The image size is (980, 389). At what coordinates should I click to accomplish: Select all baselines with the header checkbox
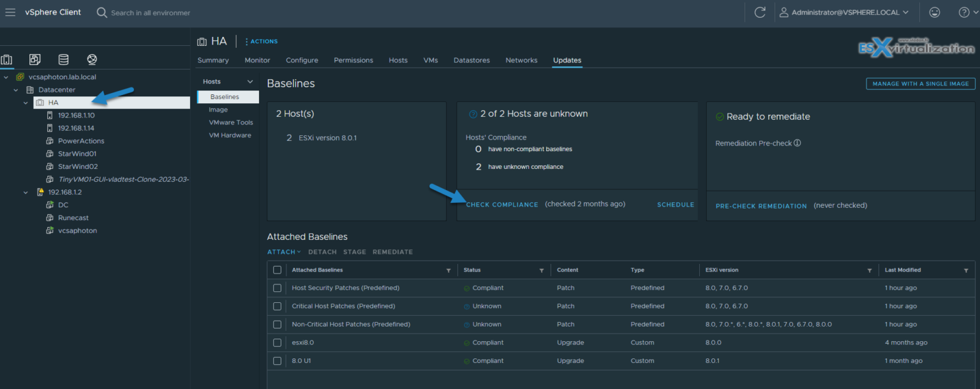tap(277, 270)
